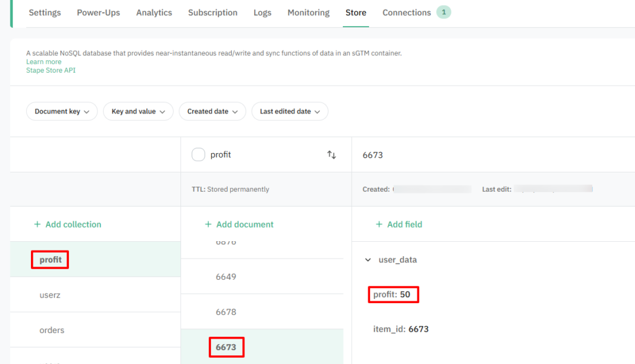The image size is (635, 364).
Task: Click the profit: 50 field
Action: tap(392, 295)
